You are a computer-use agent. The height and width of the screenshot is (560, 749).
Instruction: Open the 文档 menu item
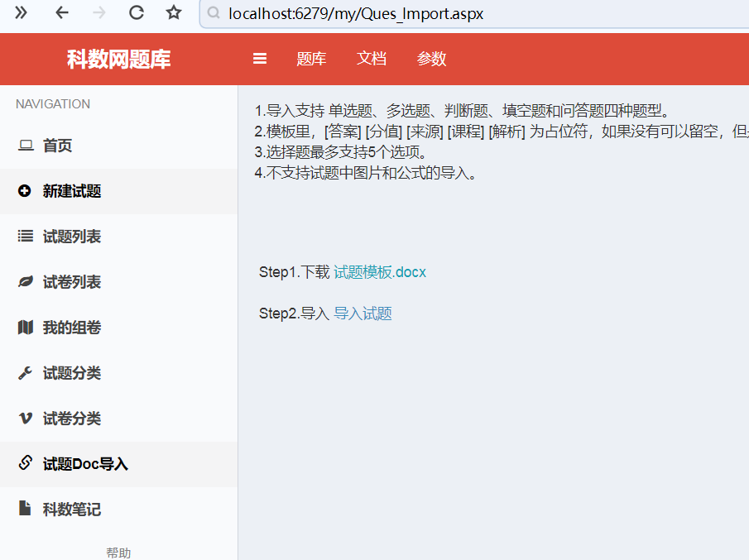[372, 58]
